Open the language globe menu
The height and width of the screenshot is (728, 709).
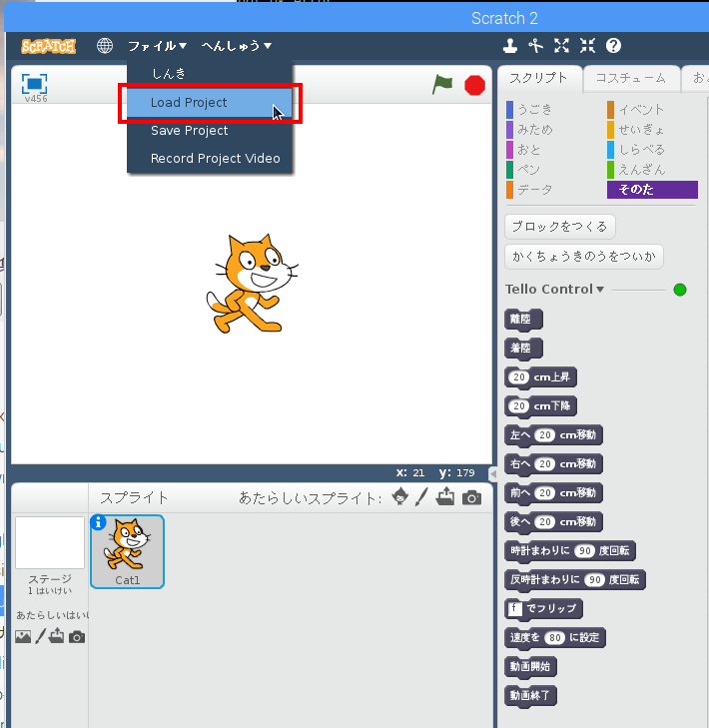[x=105, y=46]
